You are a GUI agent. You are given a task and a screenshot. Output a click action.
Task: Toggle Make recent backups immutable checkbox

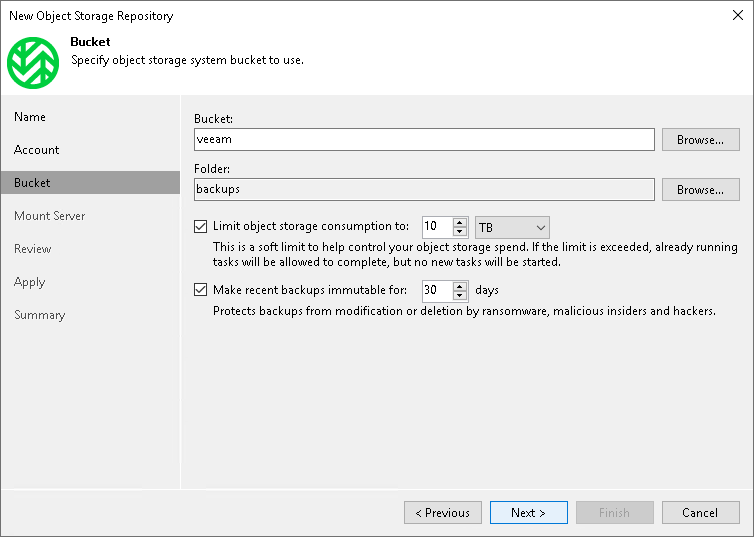point(201,290)
